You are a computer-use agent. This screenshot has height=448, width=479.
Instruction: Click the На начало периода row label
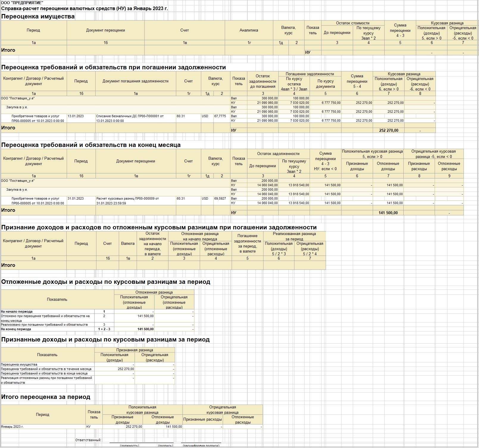(17, 312)
